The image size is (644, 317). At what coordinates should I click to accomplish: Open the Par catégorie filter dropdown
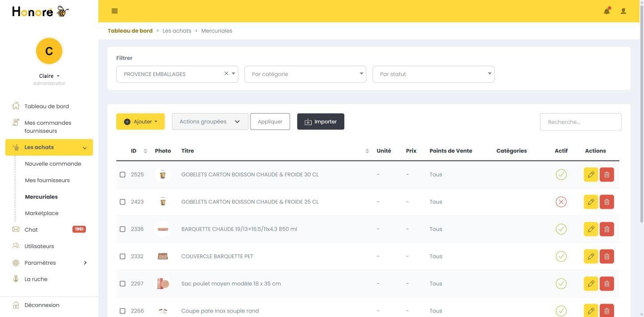click(x=305, y=74)
